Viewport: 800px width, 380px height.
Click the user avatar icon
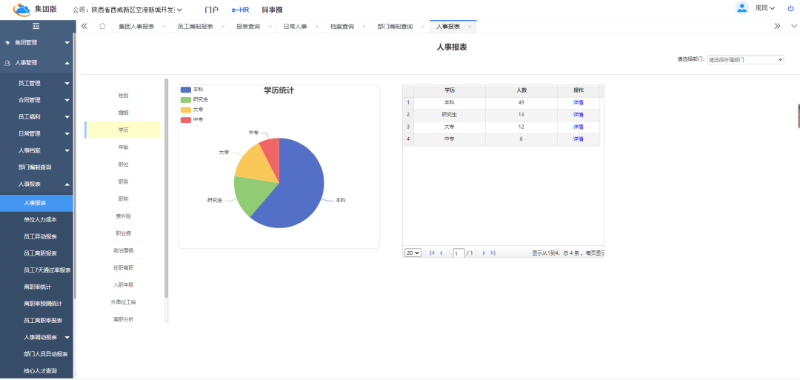(x=741, y=8)
